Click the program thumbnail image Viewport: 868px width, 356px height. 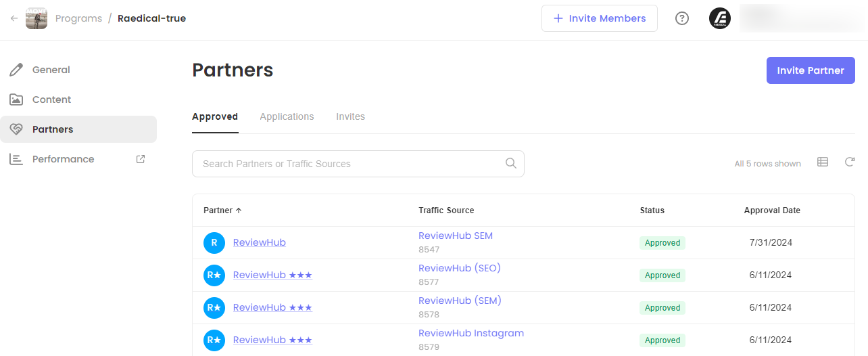tap(37, 18)
